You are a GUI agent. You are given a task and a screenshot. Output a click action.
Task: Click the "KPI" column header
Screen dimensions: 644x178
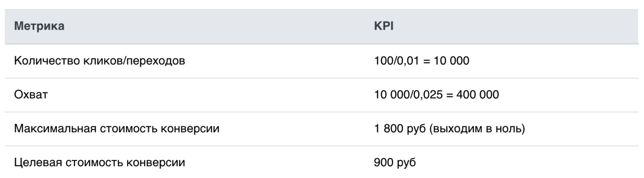pyautogui.click(x=383, y=27)
